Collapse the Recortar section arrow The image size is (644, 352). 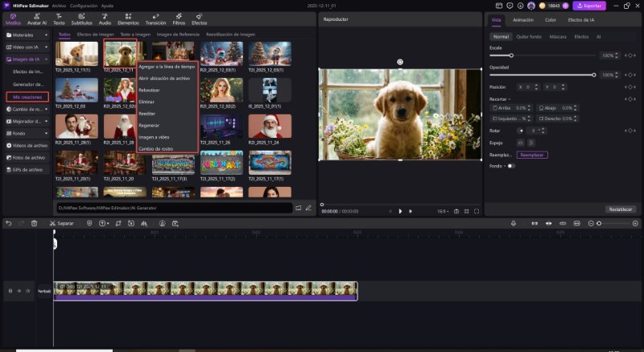[x=510, y=99]
